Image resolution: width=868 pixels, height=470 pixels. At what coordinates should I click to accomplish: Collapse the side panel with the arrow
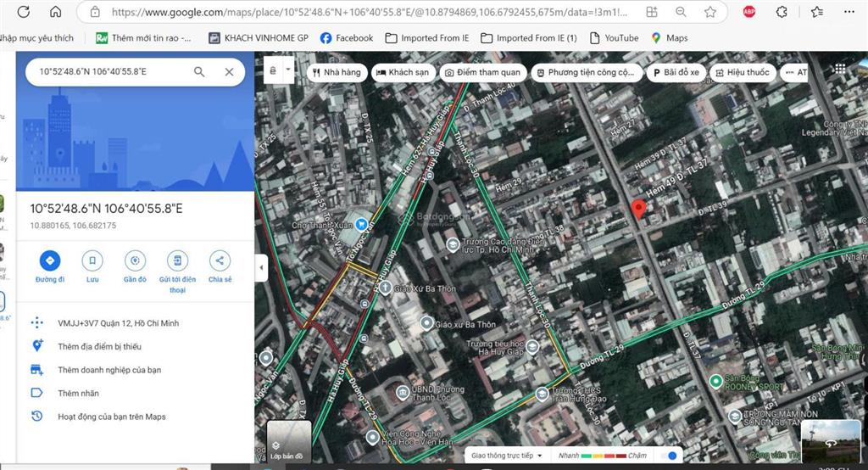coord(262,268)
